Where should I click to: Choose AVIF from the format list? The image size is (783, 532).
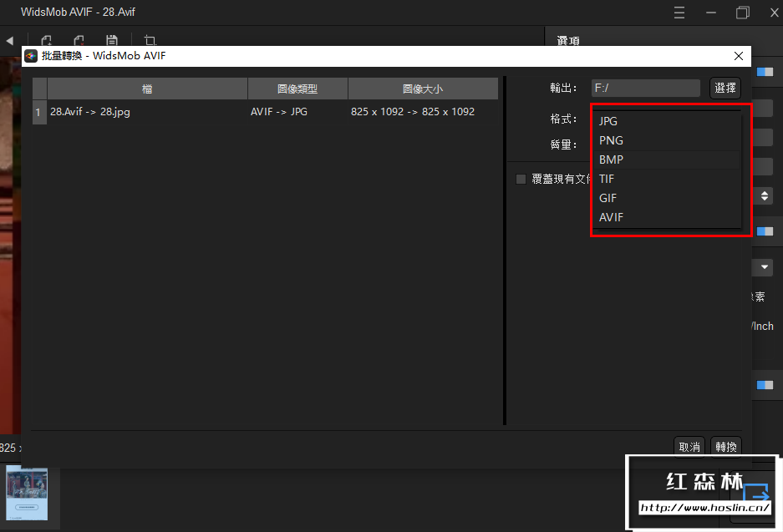click(667, 218)
